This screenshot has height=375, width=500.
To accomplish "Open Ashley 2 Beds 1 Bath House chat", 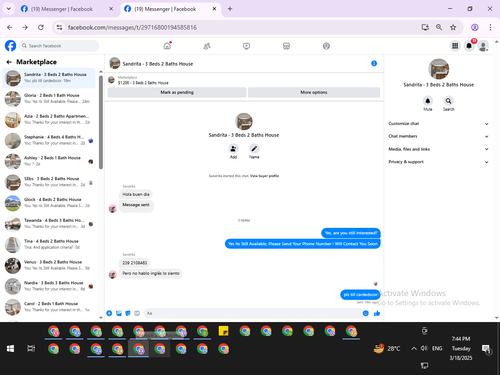I will pyautogui.click(x=49, y=161).
